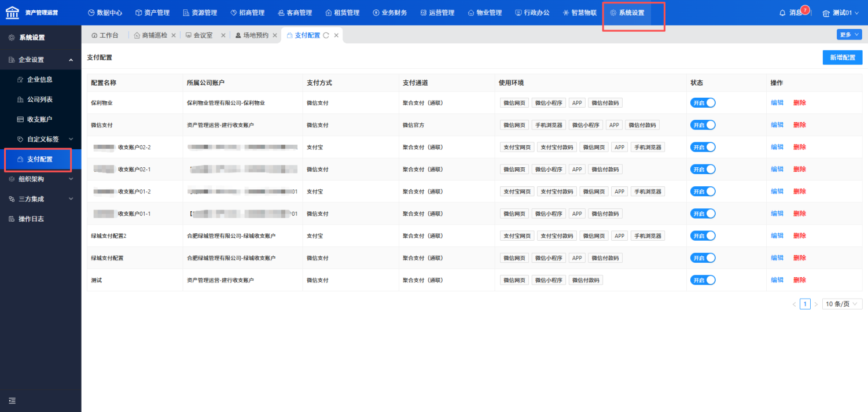Click the gear icon beside sidebar 系统设置
The height and width of the screenshot is (412, 868).
(12, 38)
